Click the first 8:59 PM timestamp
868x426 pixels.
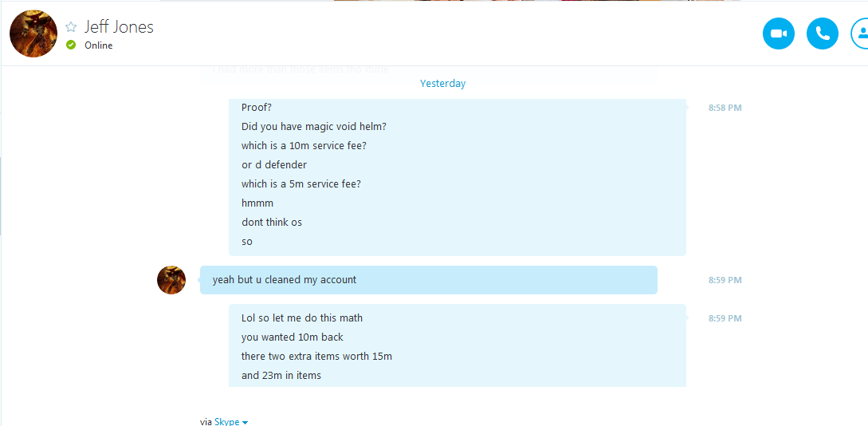pyautogui.click(x=725, y=280)
